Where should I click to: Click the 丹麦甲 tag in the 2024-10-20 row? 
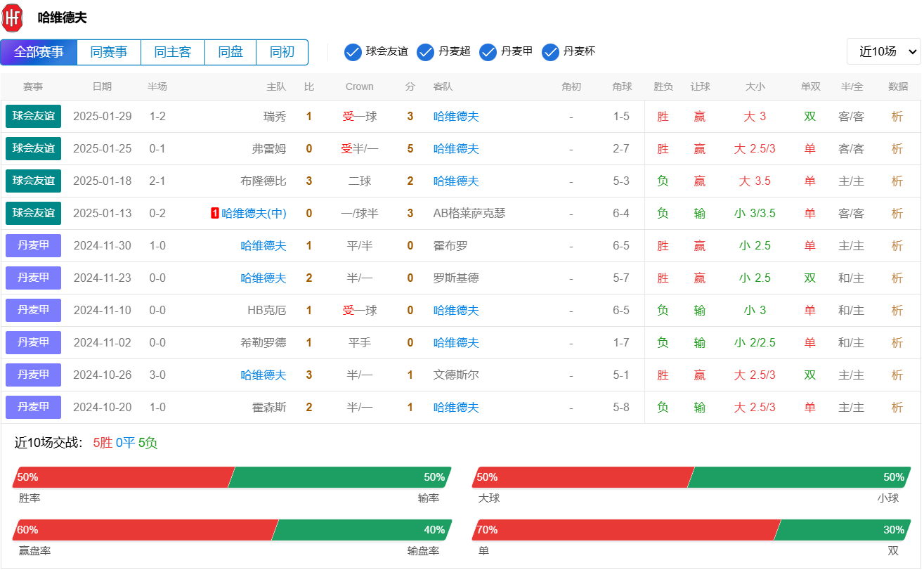(33, 407)
